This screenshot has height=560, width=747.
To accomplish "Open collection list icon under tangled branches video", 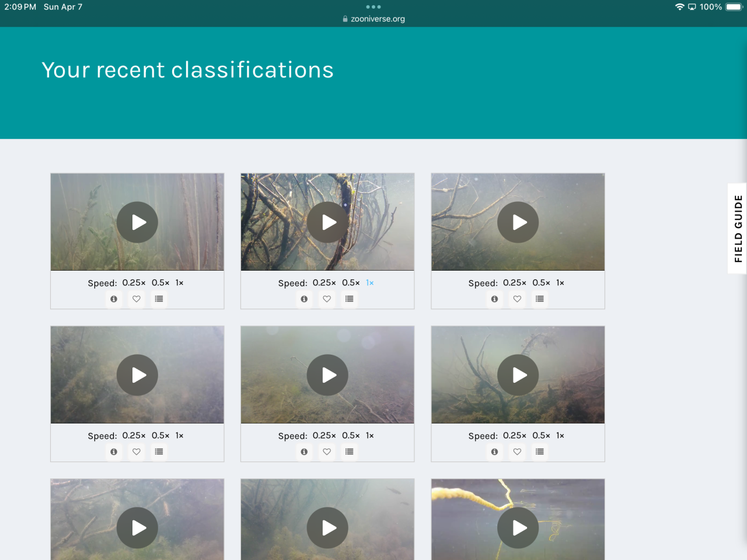I will 349,299.
